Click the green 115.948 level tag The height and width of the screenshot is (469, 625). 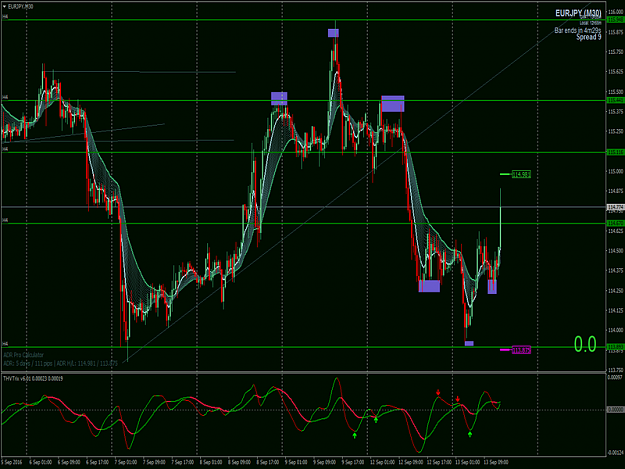(x=615, y=20)
